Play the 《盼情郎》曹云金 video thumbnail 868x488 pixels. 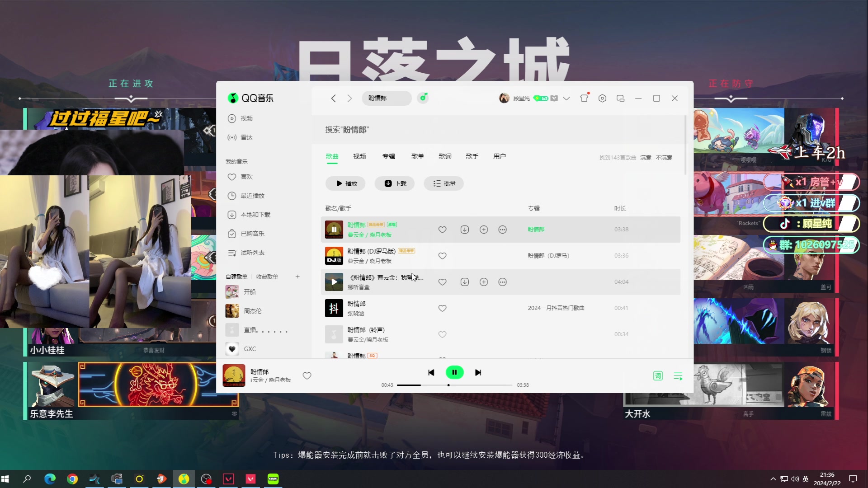click(x=334, y=282)
